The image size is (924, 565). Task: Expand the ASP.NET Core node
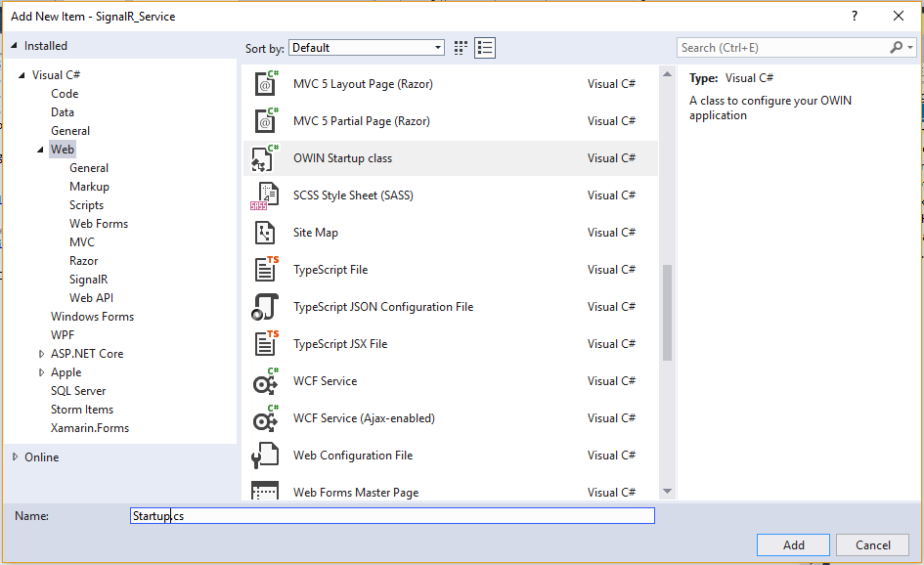tap(41, 354)
